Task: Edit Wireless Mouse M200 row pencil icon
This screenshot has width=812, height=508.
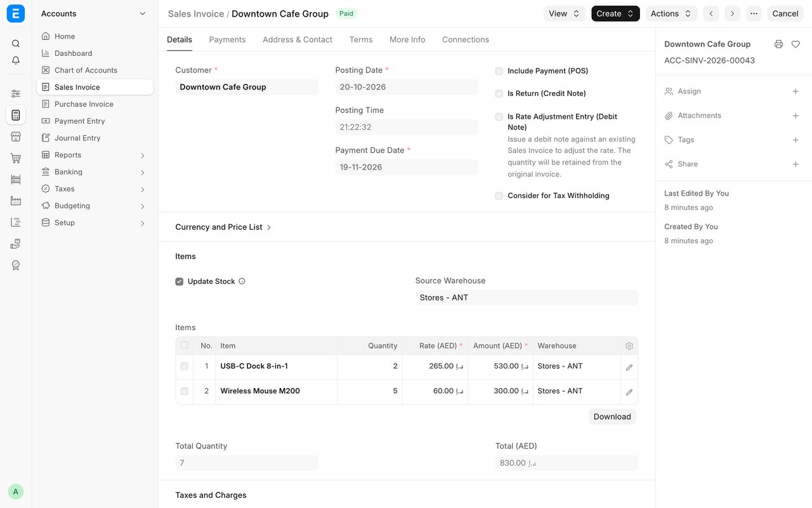Action: 629,392
